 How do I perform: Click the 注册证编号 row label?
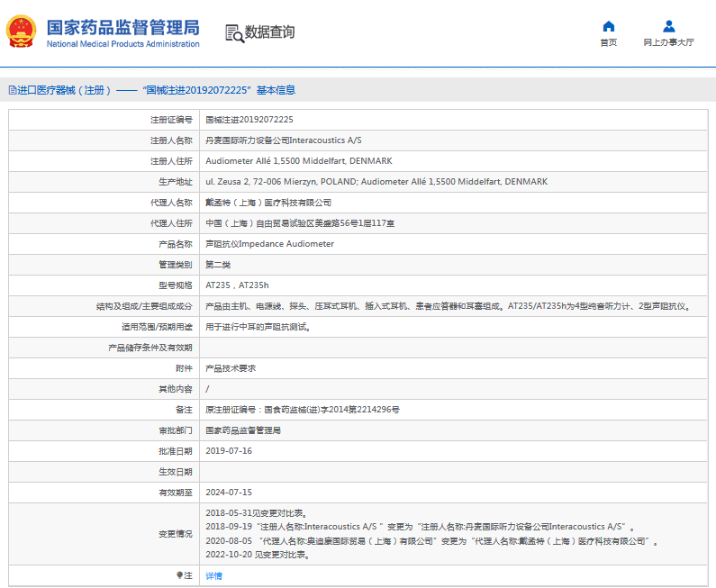tap(171, 120)
